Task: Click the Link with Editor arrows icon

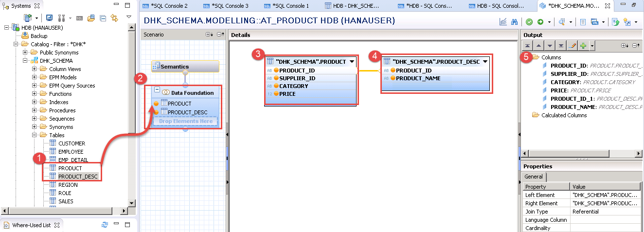Action: [114, 18]
